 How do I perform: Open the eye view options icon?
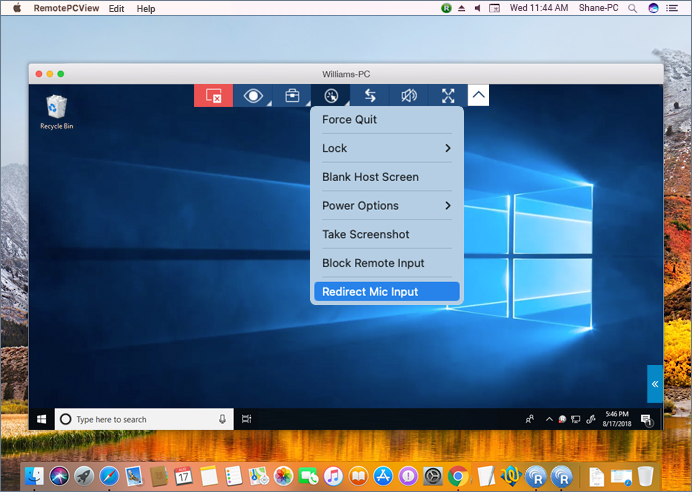click(253, 96)
